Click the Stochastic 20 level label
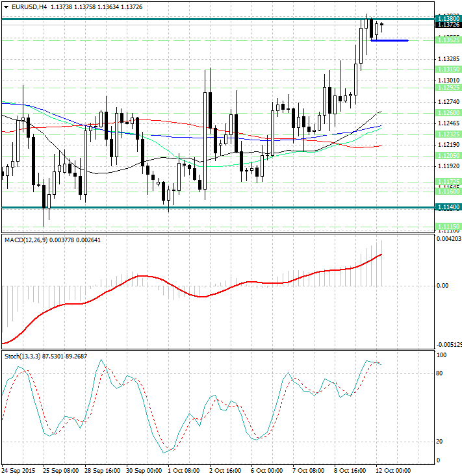Image resolution: width=462 pixels, height=476 pixels. click(439, 442)
